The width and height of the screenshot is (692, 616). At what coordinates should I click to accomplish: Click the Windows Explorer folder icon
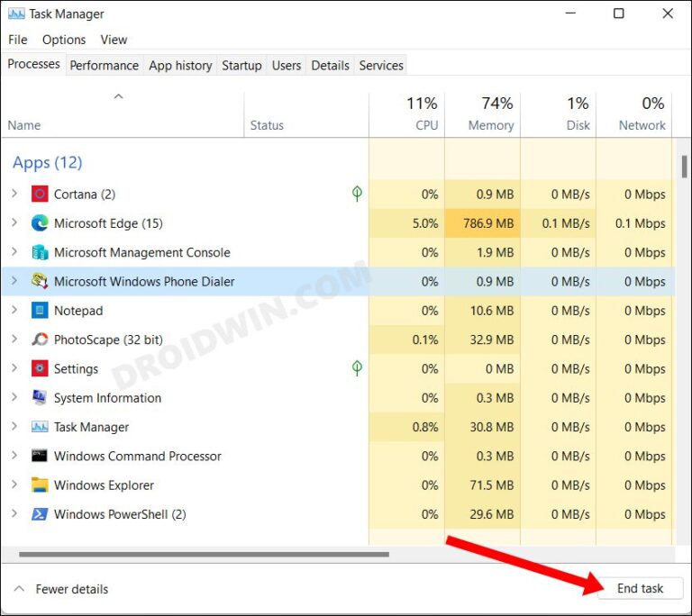40,485
